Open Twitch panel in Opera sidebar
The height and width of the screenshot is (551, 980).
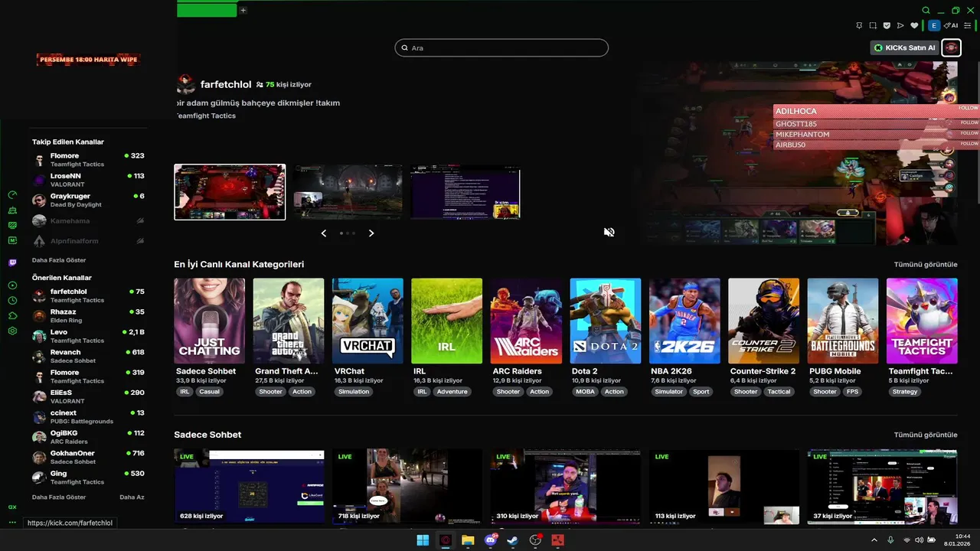point(12,262)
